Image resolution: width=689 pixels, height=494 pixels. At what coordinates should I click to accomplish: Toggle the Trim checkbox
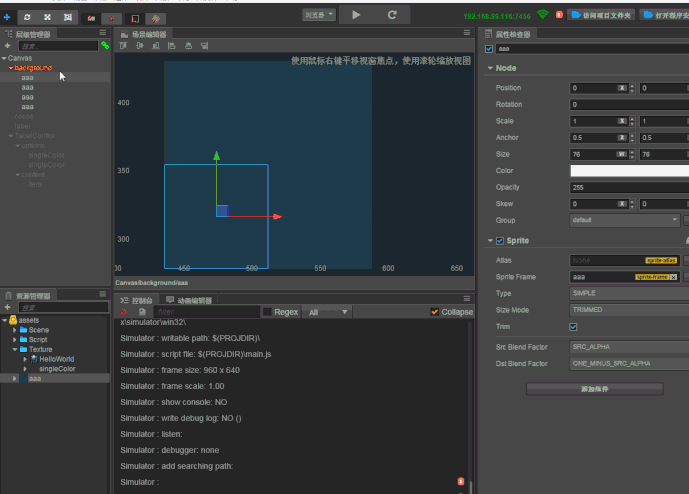pyautogui.click(x=573, y=327)
